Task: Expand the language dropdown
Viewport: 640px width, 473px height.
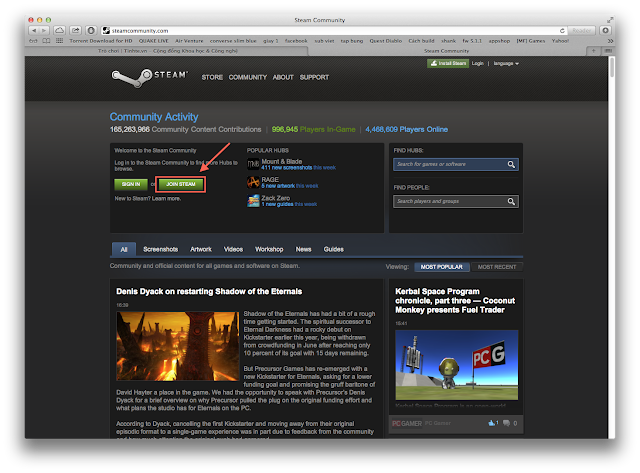Action: click(506, 63)
